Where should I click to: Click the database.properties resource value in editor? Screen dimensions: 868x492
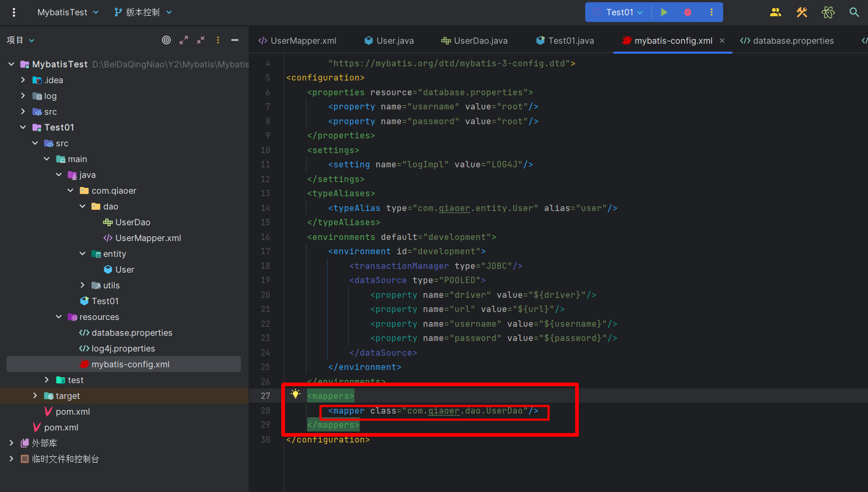(473, 93)
